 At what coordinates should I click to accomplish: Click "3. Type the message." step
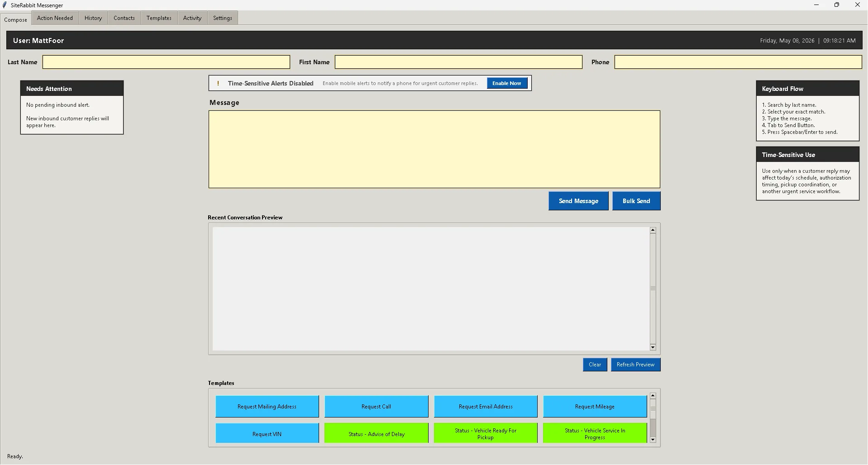(x=787, y=119)
